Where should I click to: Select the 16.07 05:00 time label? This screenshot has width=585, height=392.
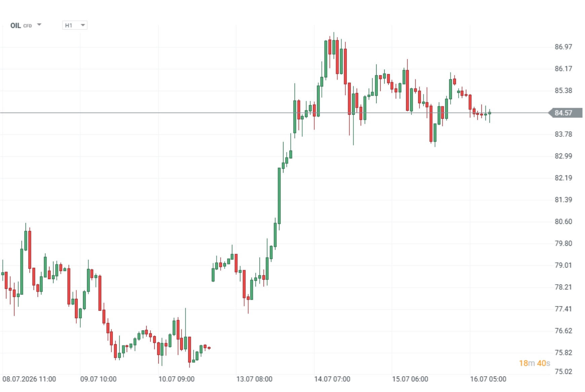(x=488, y=379)
